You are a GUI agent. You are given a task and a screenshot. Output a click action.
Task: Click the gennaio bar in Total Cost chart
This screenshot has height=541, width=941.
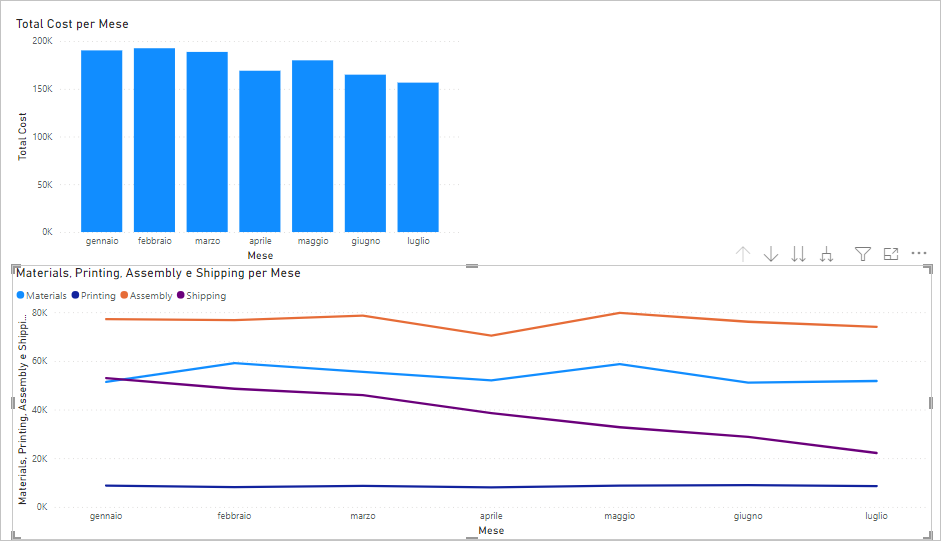[101, 141]
